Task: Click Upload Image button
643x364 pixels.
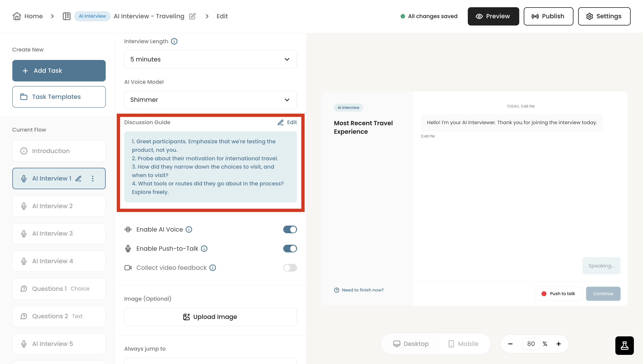Action: pyautogui.click(x=211, y=317)
